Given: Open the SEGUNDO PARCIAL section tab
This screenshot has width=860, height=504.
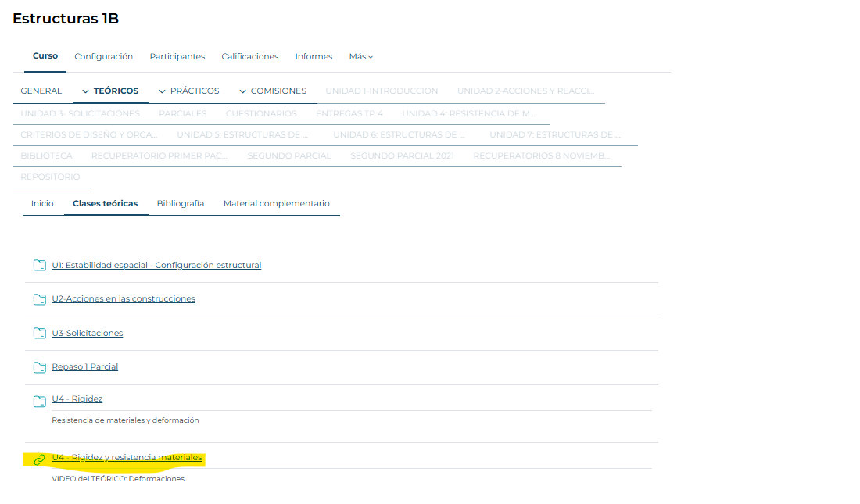Looking at the screenshot, I should [289, 155].
